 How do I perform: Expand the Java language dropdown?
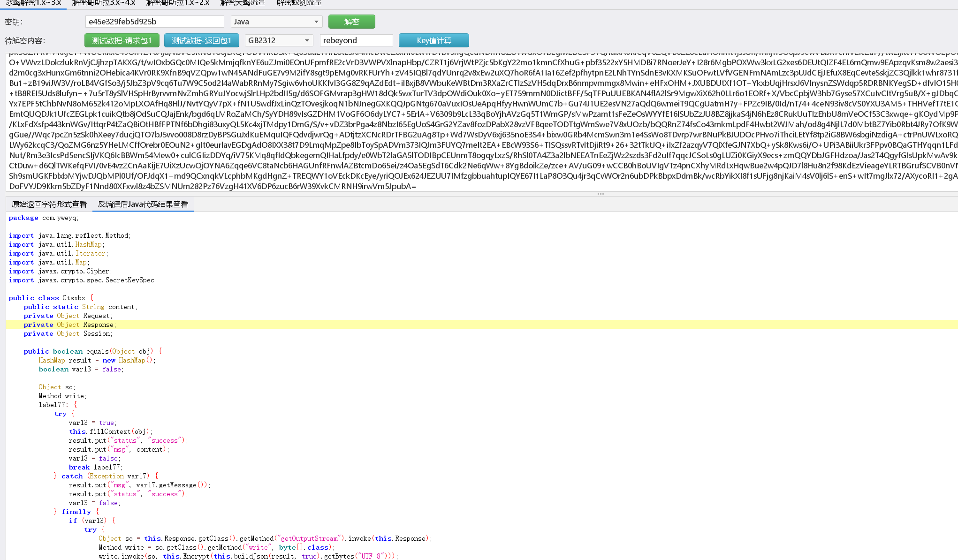[x=276, y=22]
